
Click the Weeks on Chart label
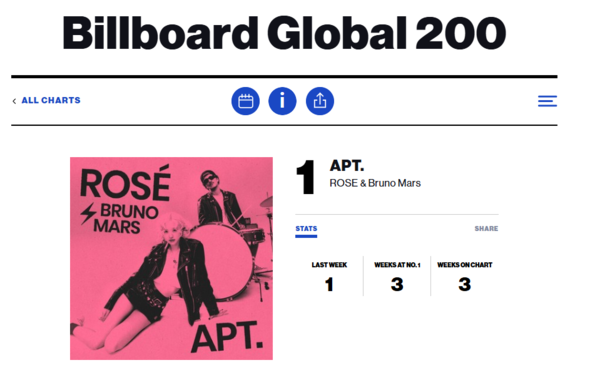465,265
